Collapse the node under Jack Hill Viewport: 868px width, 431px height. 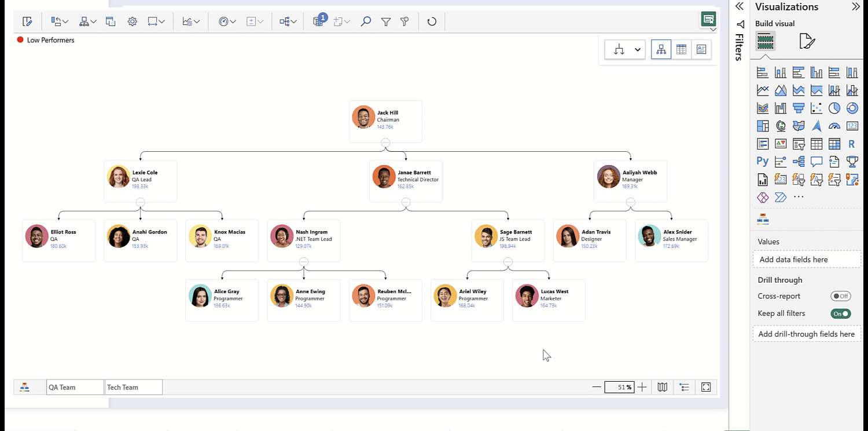[x=385, y=143]
